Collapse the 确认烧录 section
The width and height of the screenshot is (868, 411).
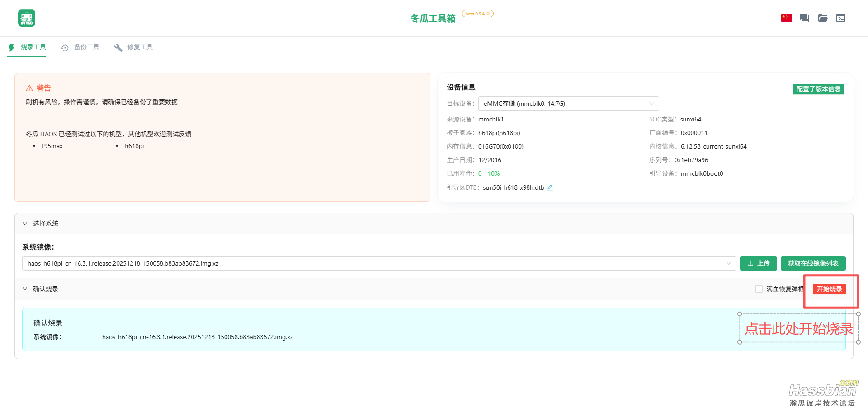25,289
